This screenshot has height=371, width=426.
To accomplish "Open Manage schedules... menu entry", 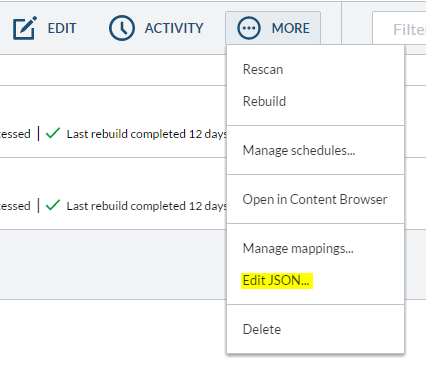I will point(299,150).
